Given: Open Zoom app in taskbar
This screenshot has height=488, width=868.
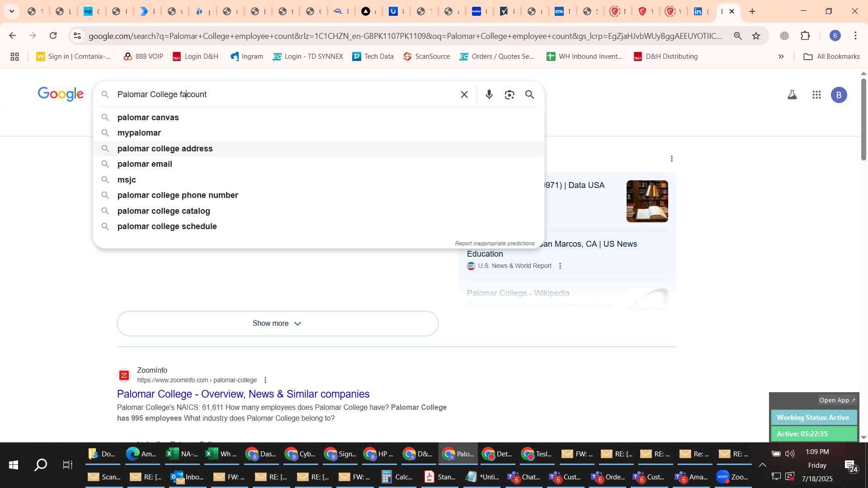Looking at the screenshot, I should [733, 477].
